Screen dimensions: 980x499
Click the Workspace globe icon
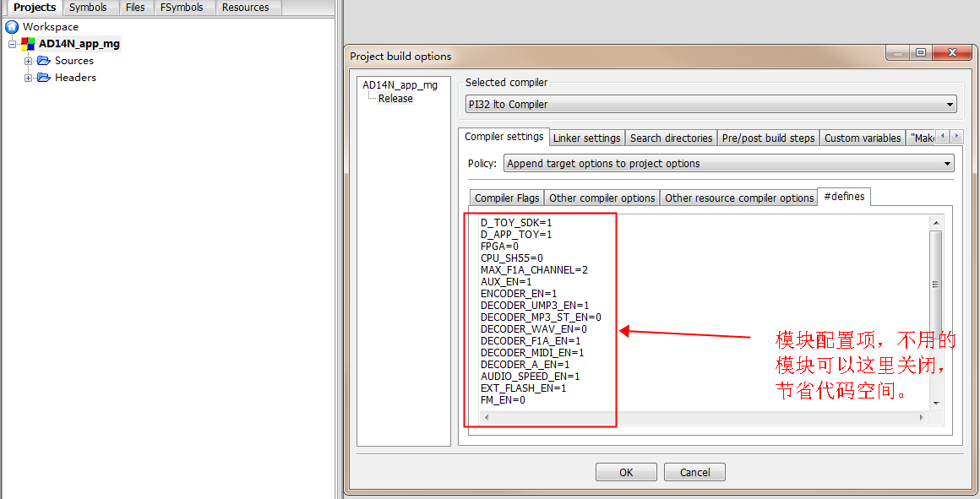(12, 27)
